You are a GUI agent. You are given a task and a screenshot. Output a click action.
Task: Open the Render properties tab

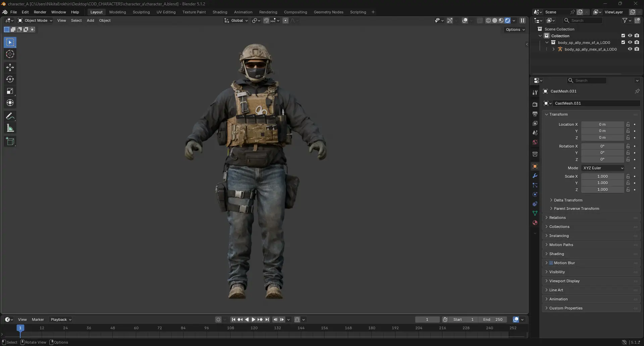coord(535,105)
